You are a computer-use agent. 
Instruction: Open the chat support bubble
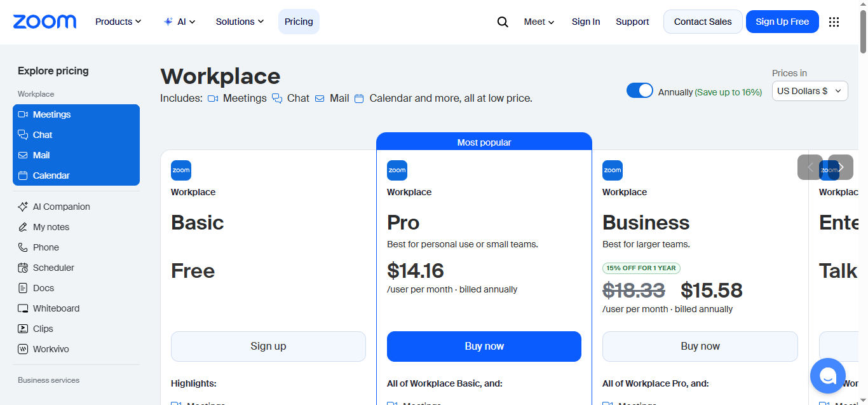pyautogui.click(x=828, y=376)
